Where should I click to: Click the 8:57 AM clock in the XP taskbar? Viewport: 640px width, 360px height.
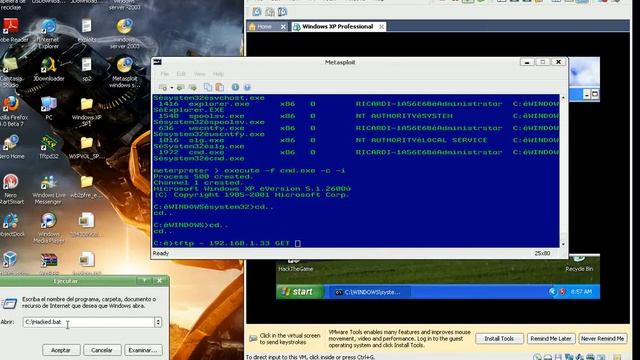(581, 292)
